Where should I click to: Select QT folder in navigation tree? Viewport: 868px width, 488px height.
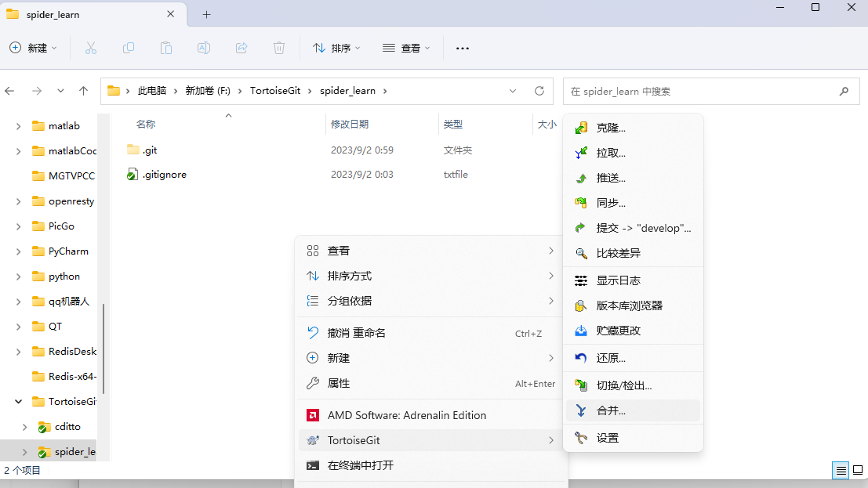point(46,327)
